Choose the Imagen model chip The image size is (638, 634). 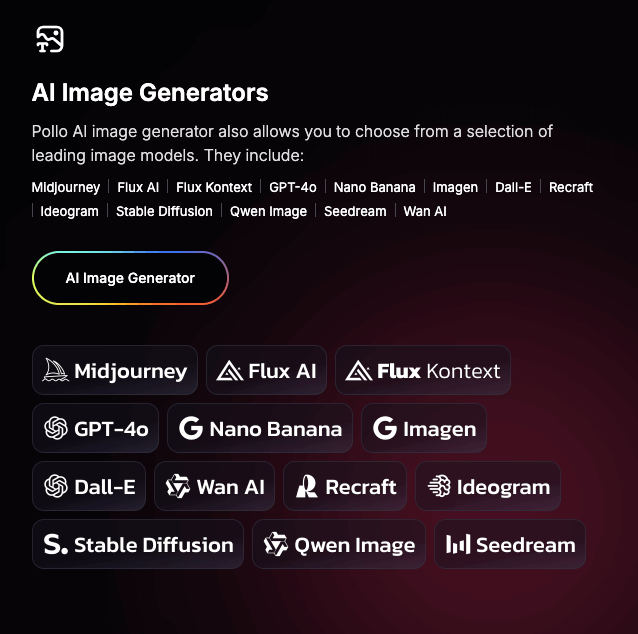pos(424,429)
